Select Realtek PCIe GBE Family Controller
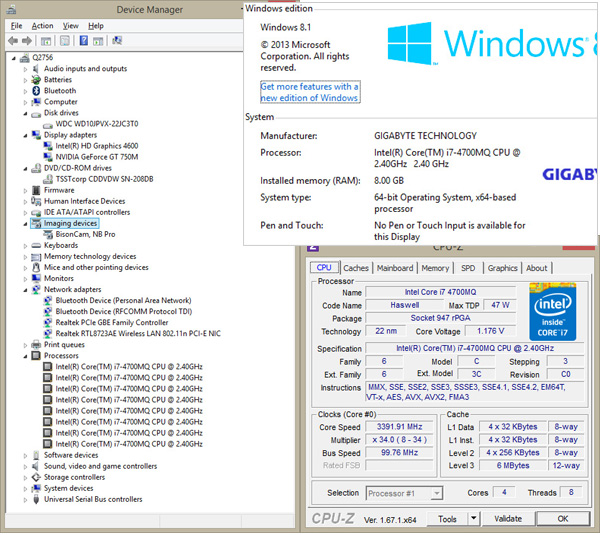 [112, 323]
